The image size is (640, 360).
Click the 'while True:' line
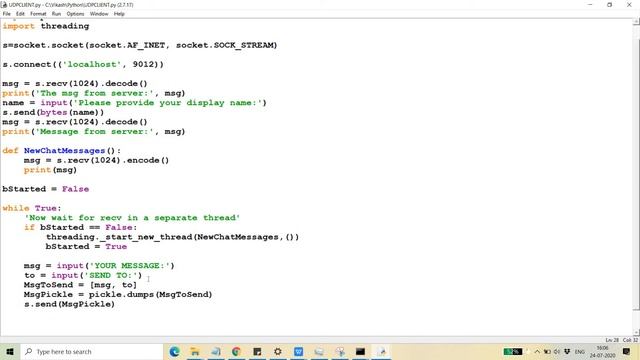tap(31, 208)
